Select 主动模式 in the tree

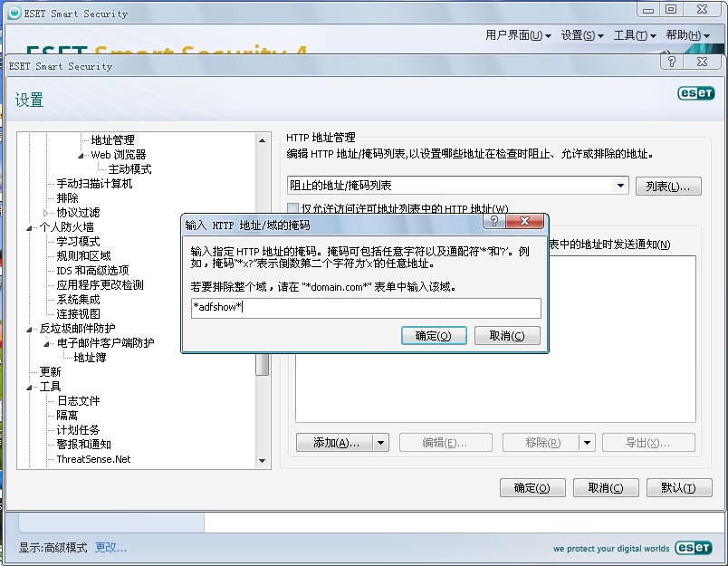point(130,169)
